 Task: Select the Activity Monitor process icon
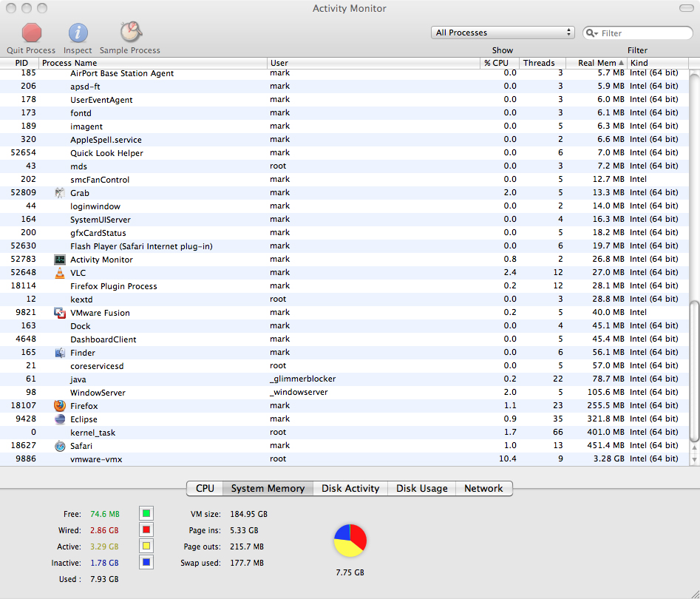60,260
